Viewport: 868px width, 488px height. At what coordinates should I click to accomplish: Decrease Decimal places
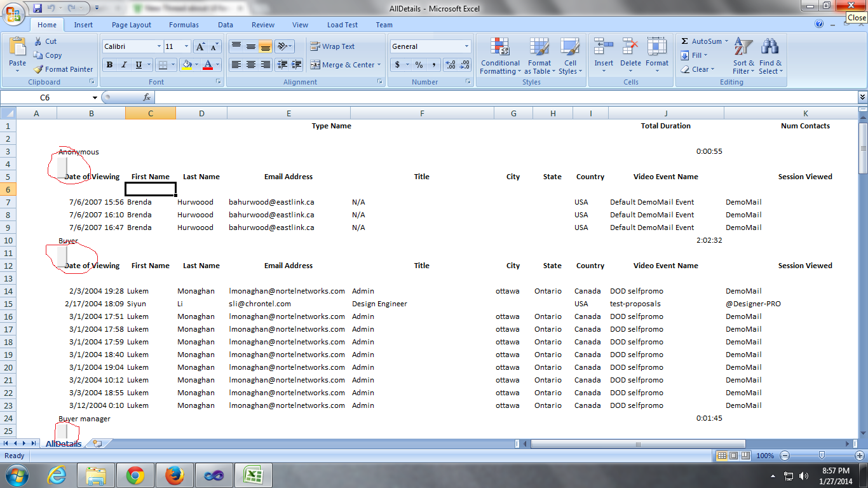point(465,65)
